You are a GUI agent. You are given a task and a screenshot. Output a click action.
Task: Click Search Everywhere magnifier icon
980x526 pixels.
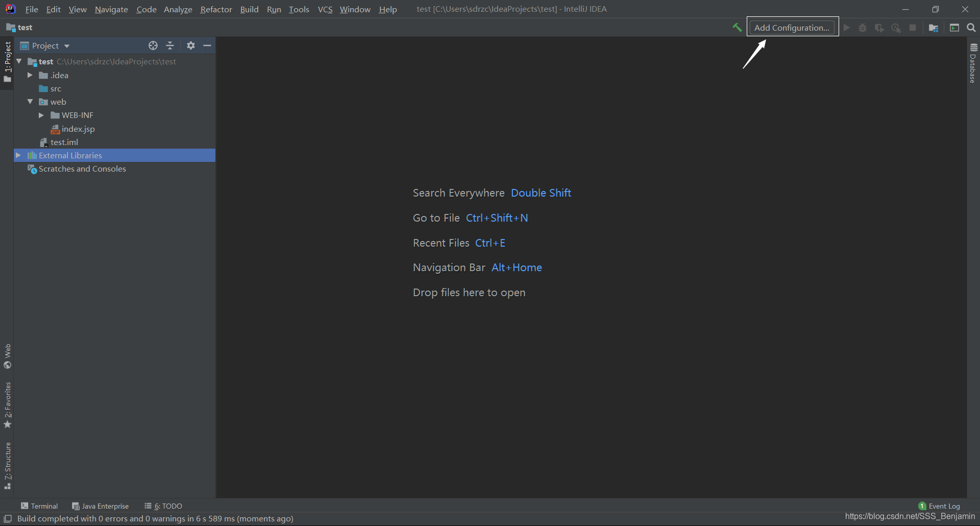coord(971,28)
